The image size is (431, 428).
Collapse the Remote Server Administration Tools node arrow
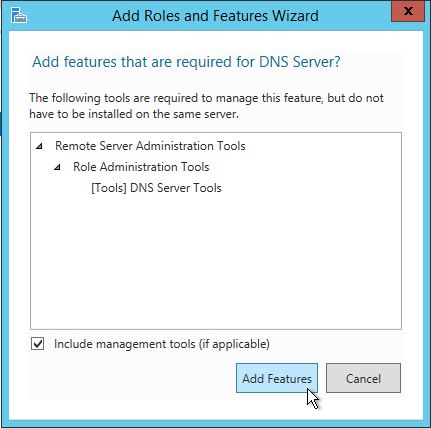[39, 146]
